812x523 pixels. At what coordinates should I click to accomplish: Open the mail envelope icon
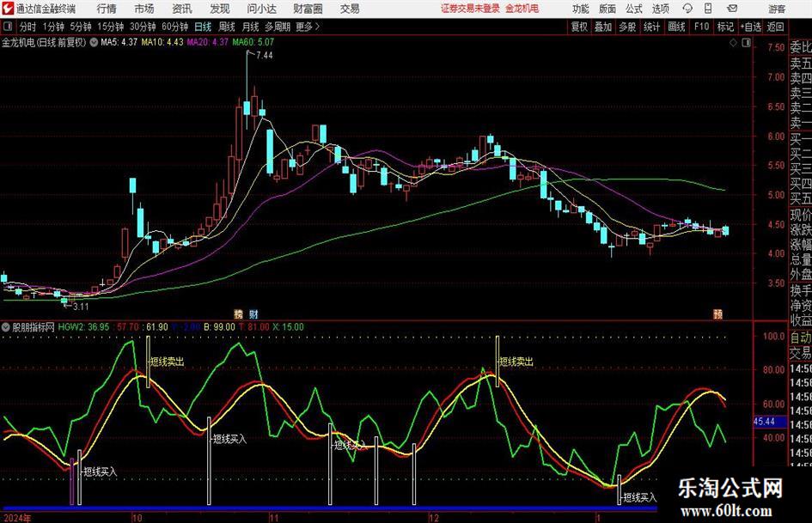732,9
